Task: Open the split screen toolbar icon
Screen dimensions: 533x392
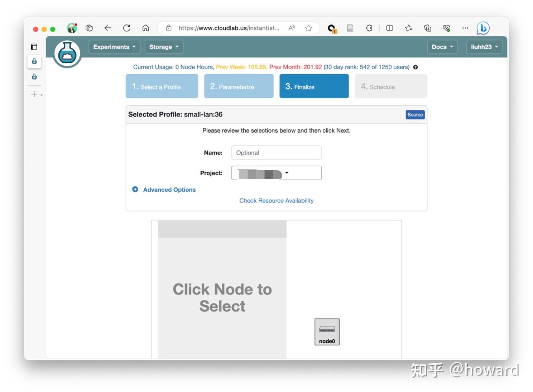Action: coord(390,28)
